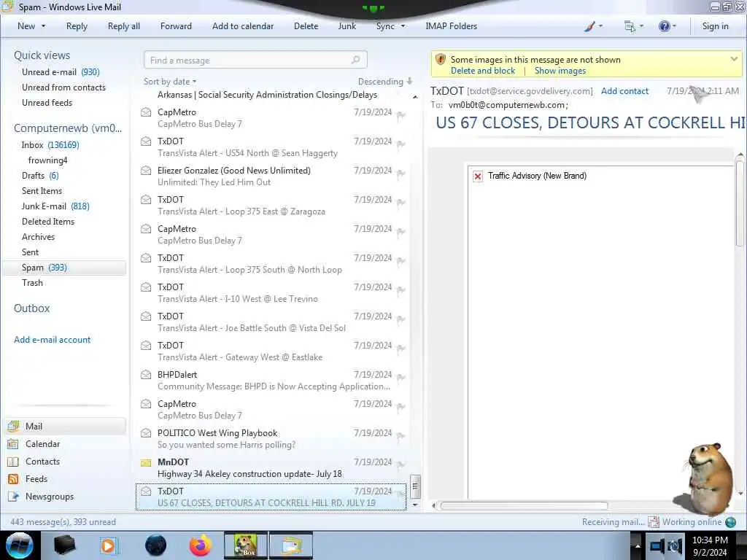Click Junk in the toolbar
747x560 pixels.
347,26
